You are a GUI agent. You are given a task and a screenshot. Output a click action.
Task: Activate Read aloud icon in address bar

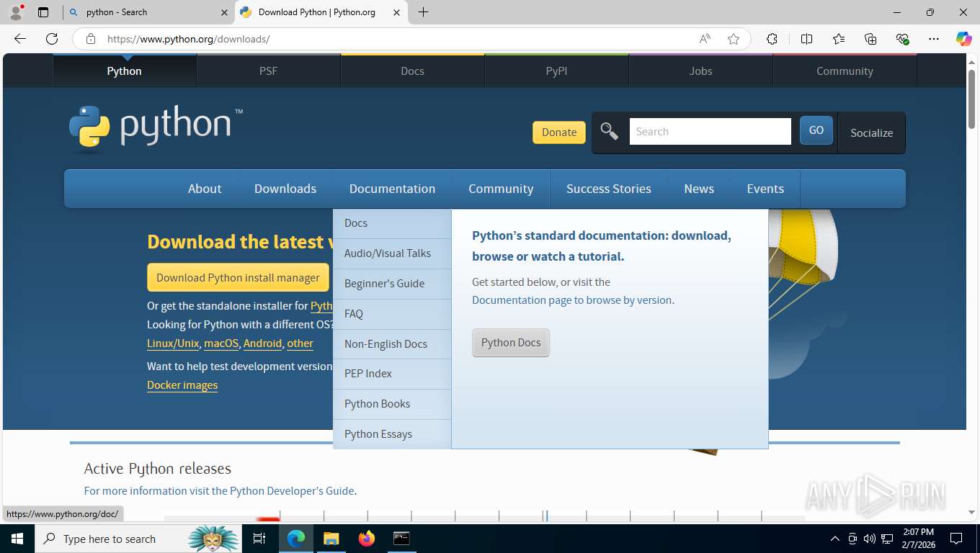(705, 39)
